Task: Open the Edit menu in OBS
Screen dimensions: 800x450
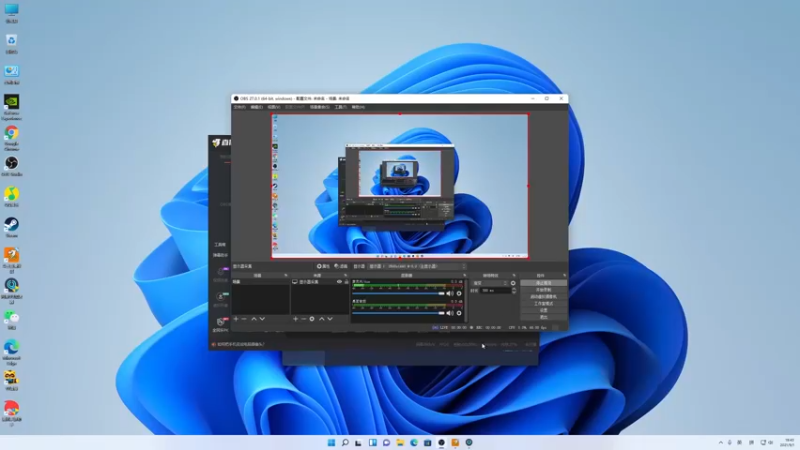Action: pos(257,107)
